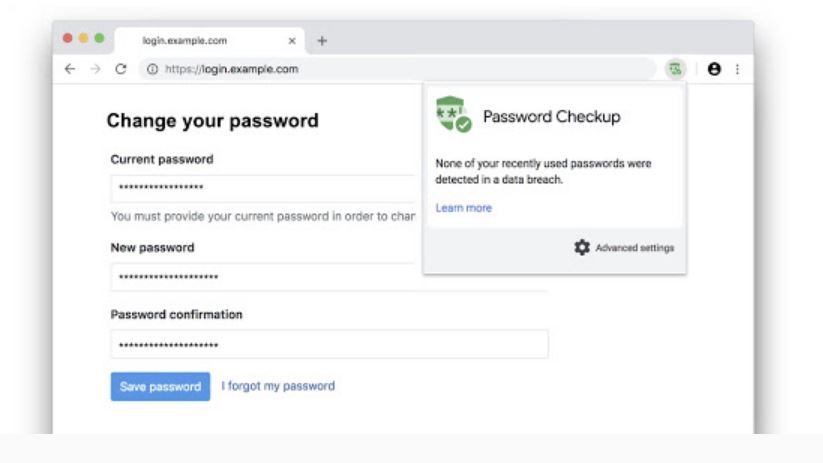
Task: Click the browser forward arrow
Action: pyautogui.click(x=95, y=69)
